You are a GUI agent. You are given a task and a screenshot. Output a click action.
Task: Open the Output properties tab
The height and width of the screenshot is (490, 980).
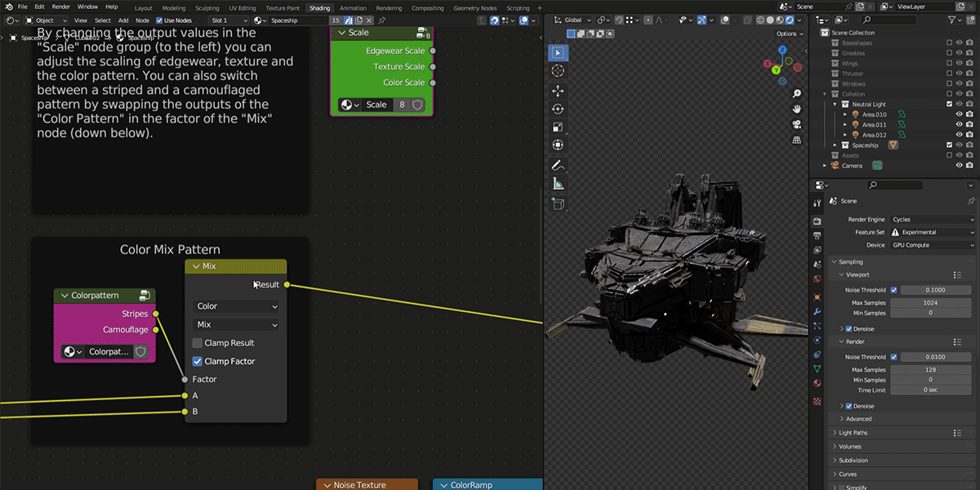pos(817,236)
